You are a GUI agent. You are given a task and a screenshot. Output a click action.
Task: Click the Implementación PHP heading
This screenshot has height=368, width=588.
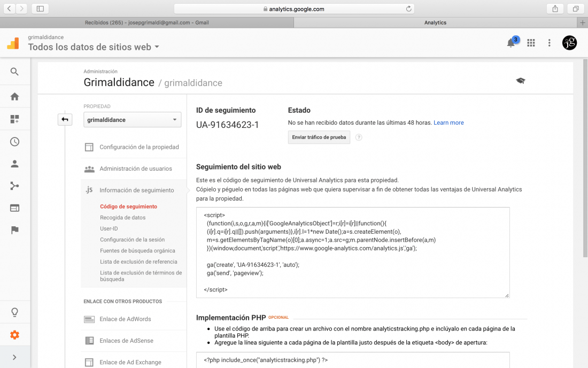[231, 318]
